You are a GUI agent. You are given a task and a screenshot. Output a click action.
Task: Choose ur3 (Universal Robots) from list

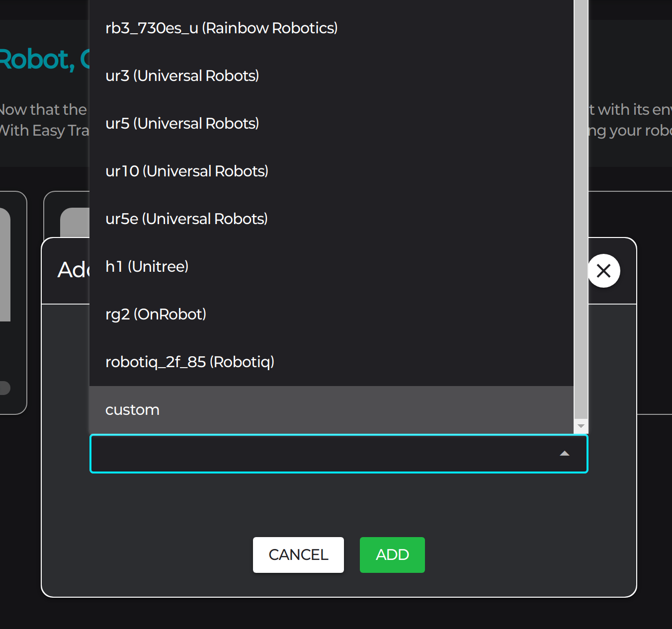click(x=182, y=76)
